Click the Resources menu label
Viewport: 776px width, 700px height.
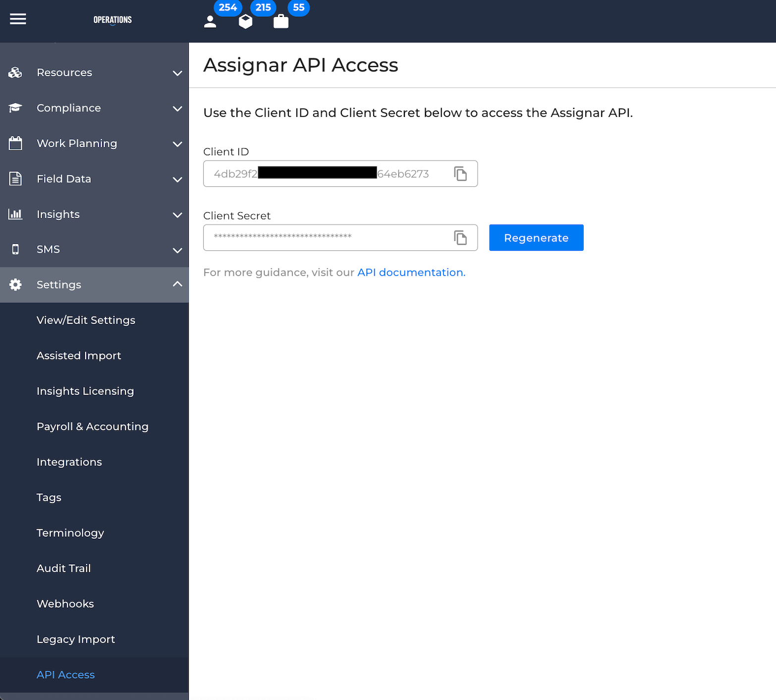click(x=64, y=72)
